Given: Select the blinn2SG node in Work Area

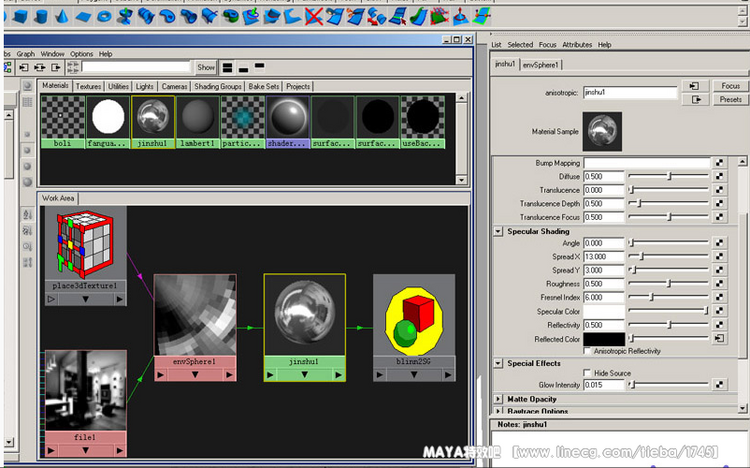Looking at the screenshot, I should [x=413, y=320].
